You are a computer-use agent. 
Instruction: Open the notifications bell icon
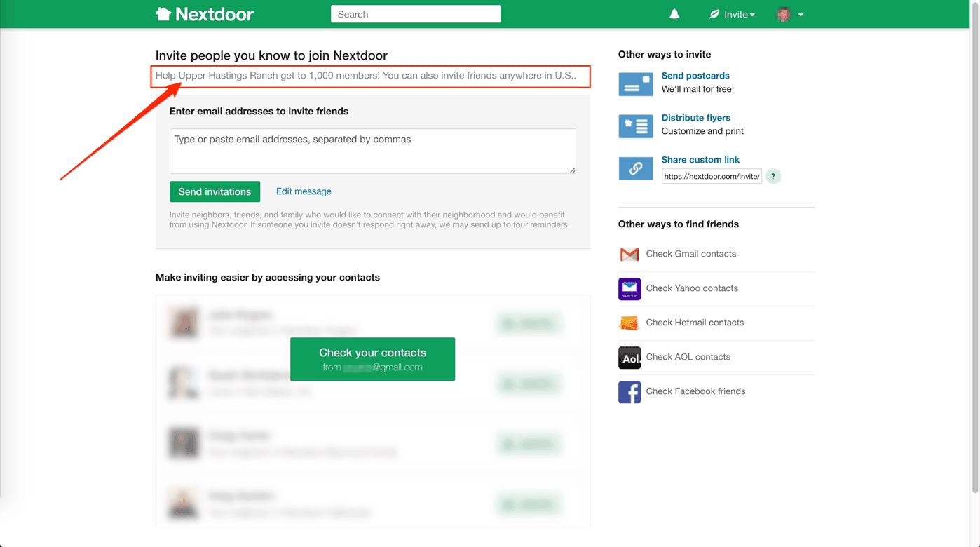click(674, 14)
